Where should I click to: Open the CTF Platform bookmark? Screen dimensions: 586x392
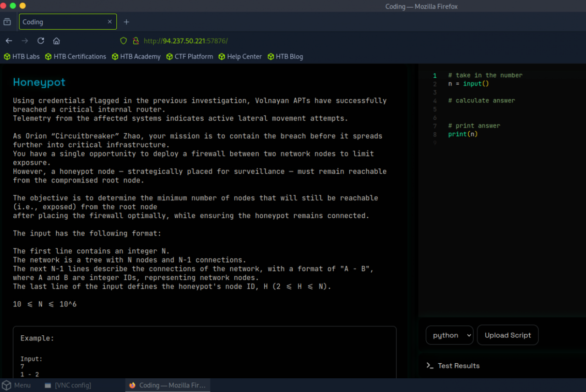click(190, 57)
